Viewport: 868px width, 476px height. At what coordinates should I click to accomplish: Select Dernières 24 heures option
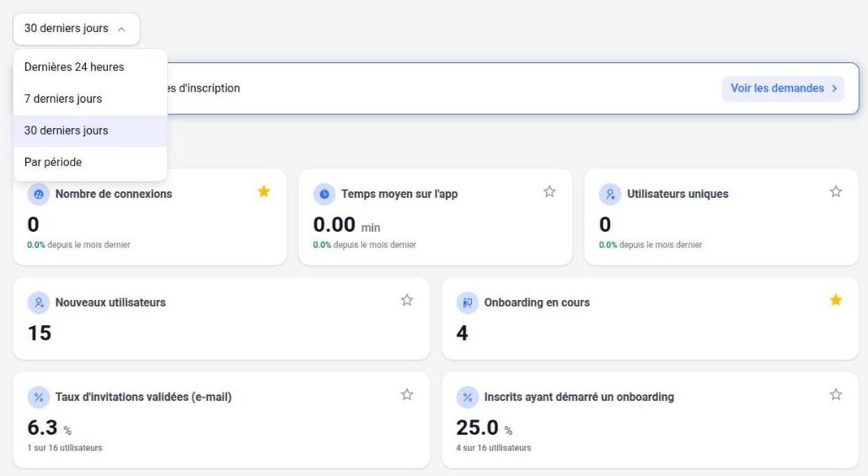pyautogui.click(x=90, y=67)
